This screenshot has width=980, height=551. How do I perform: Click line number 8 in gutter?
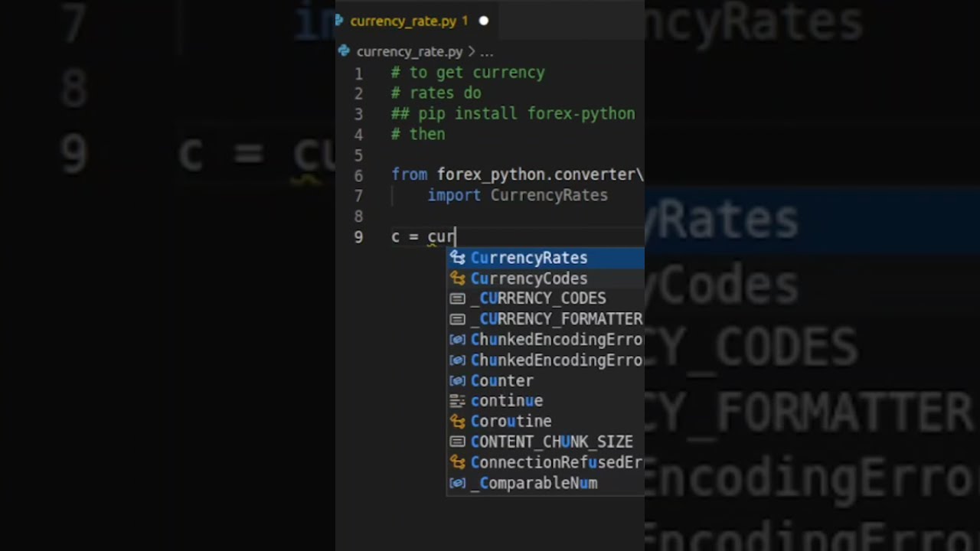358,217
